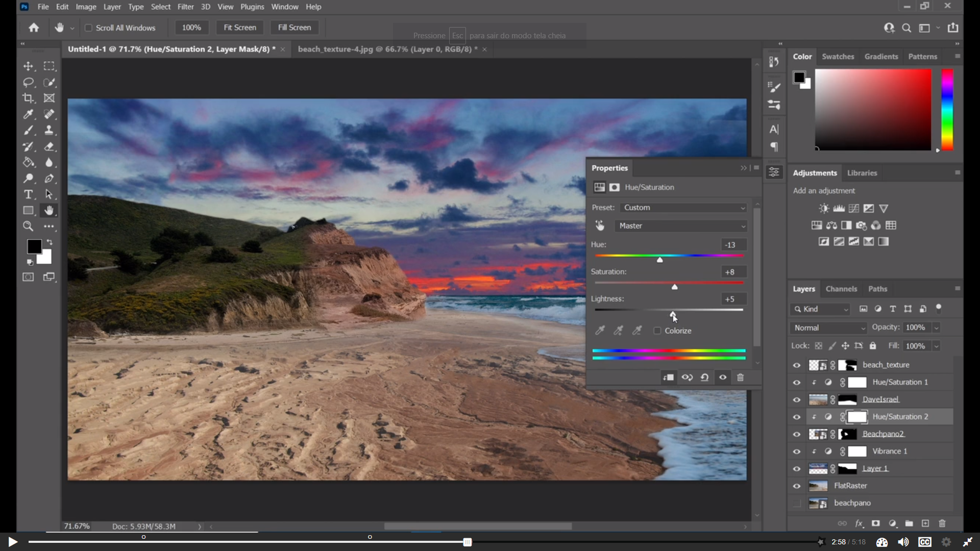Reset the Hue/Saturation adjustment to defaults
The image size is (980, 551).
pos(705,378)
